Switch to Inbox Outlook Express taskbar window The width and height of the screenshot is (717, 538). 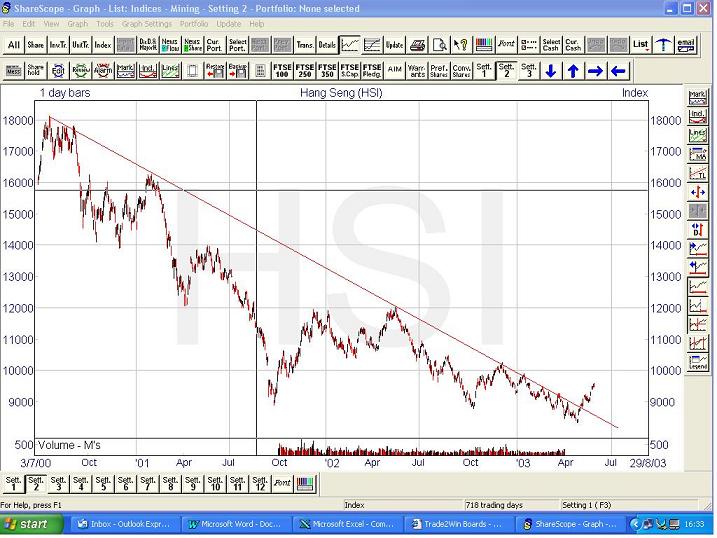125,524
